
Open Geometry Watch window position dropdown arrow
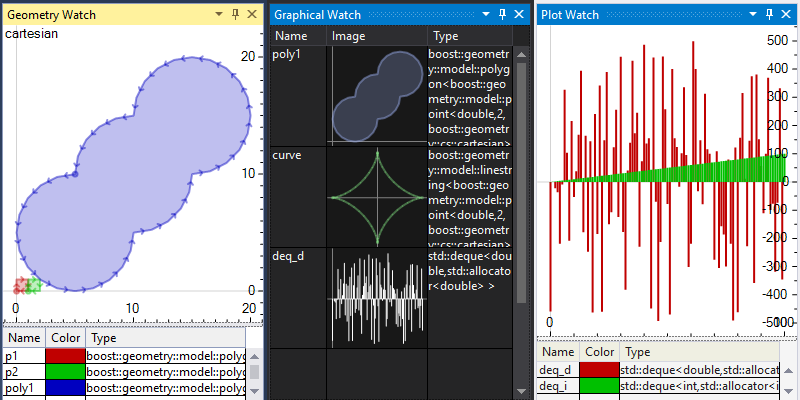(x=219, y=14)
